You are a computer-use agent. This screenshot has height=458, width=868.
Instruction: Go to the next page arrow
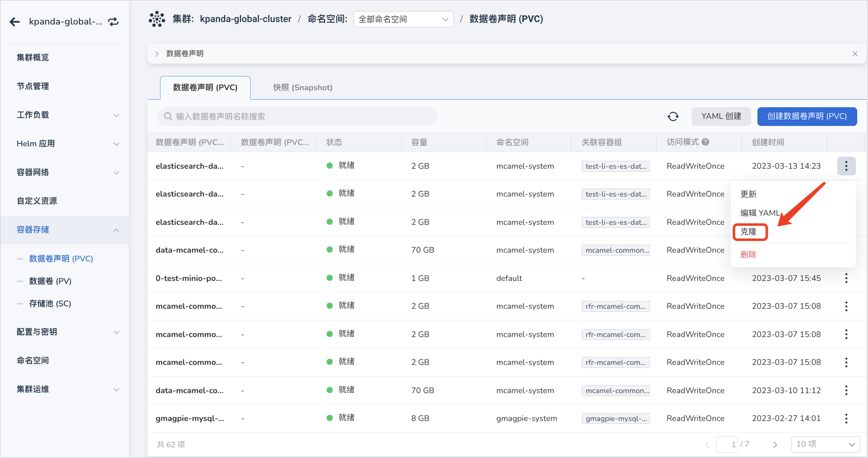(775, 445)
